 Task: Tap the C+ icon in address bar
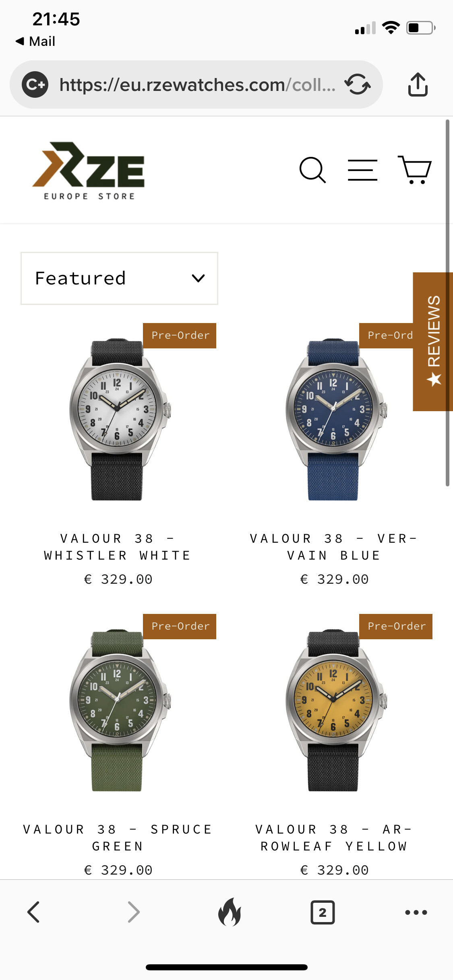point(35,84)
